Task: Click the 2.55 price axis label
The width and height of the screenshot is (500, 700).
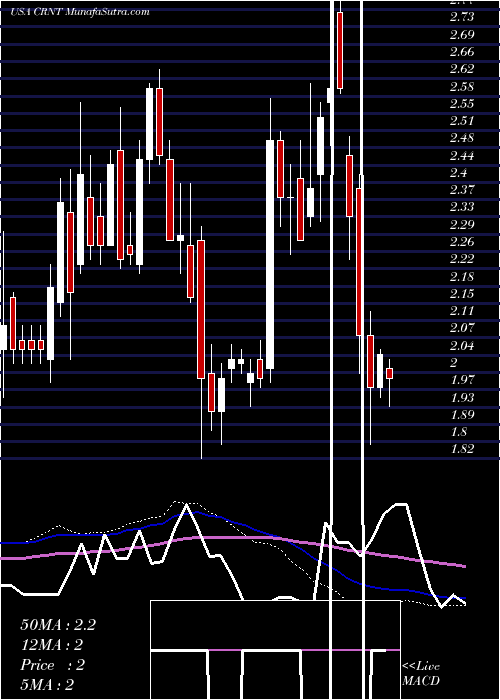Action: [462, 104]
